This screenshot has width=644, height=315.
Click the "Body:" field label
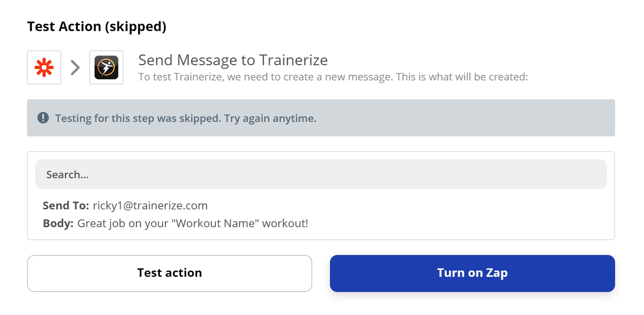(x=58, y=223)
